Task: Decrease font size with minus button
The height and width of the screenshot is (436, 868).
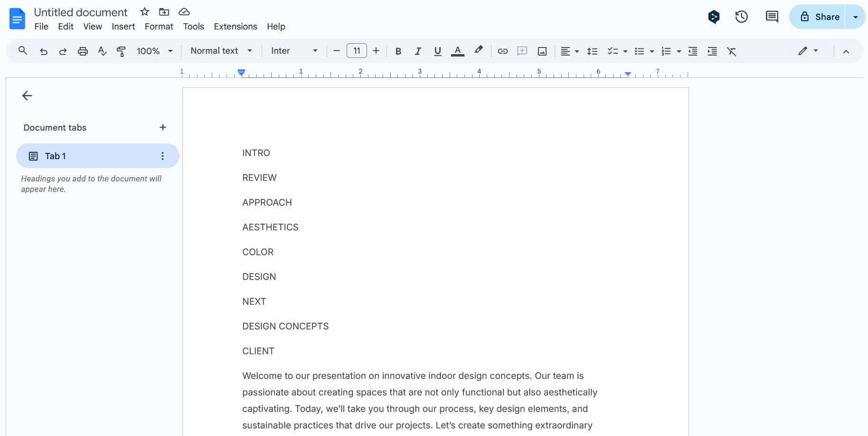Action: (x=337, y=51)
